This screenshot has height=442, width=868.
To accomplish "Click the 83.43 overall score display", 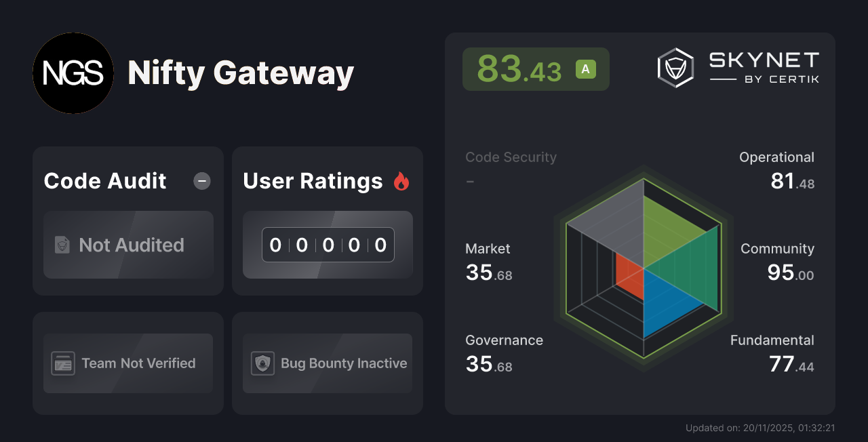I will pyautogui.click(x=518, y=68).
